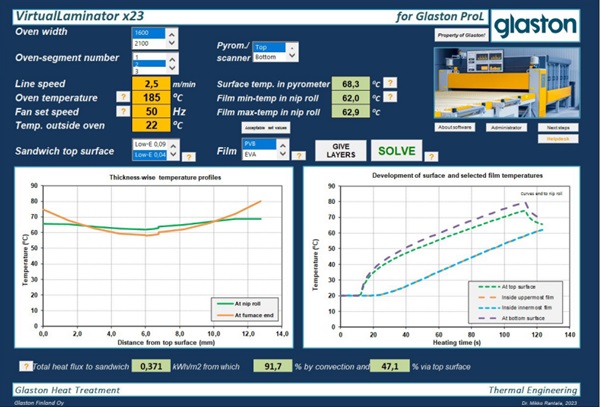The image size is (600, 407).
Task: Open About software
Action: (455, 127)
